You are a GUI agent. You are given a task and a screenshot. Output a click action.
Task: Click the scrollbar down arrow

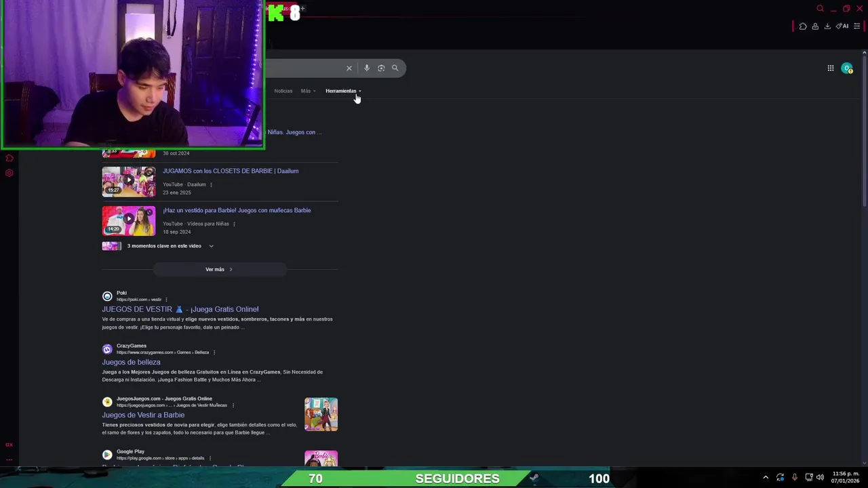coord(864,463)
